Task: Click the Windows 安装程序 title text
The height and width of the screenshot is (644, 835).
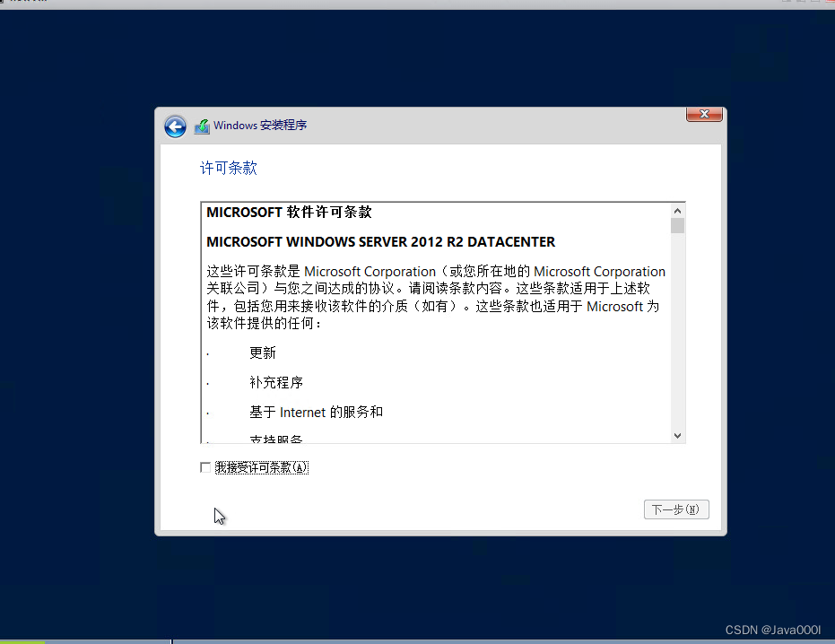Action: pos(260,126)
